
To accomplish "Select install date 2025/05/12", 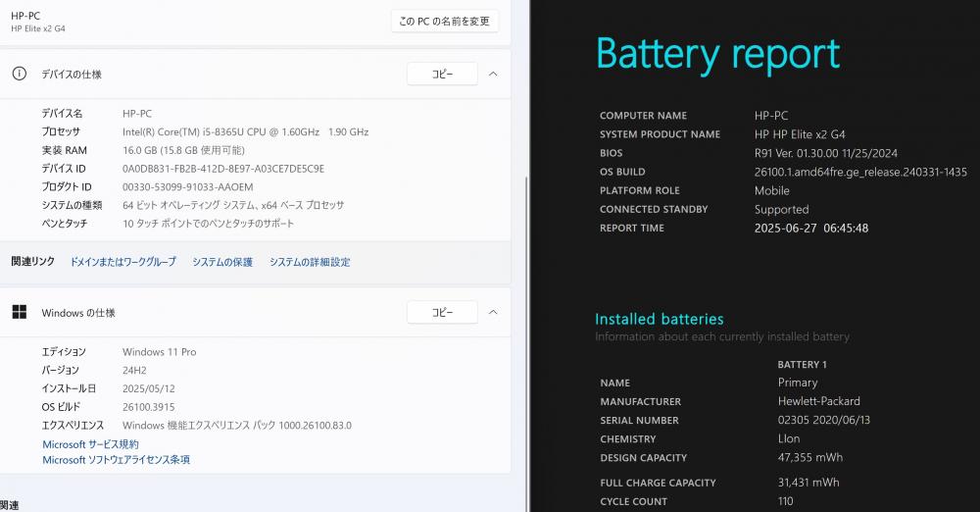I will [x=149, y=388].
